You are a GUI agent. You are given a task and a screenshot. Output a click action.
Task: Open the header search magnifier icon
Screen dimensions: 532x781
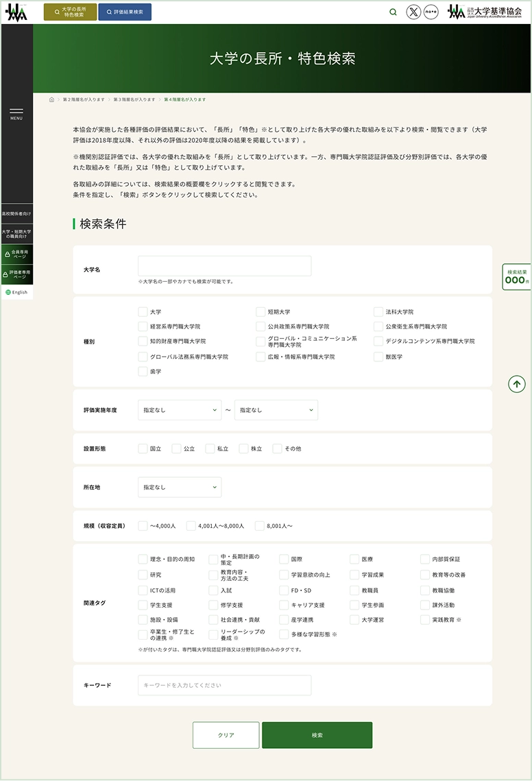[393, 12]
